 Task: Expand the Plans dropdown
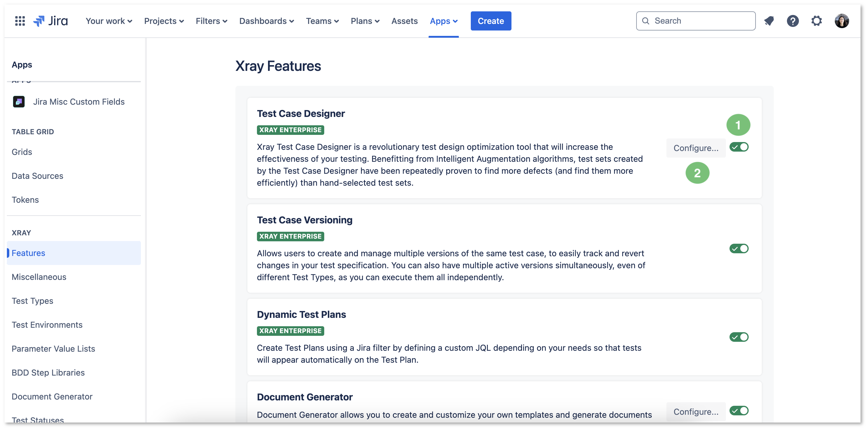[x=365, y=21]
